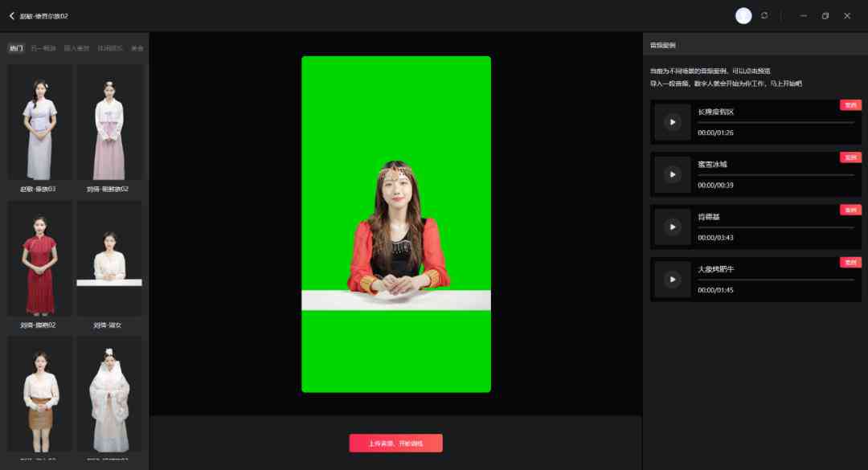Select the avatar in light lavender dress
Image resolution: width=868 pixels, height=470 pixels.
[x=39, y=122]
